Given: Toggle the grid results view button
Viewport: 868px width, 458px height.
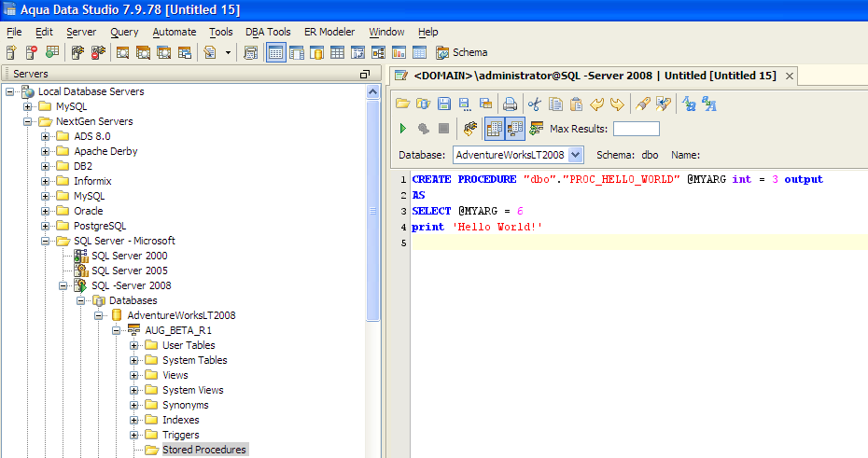Looking at the screenshot, I should coord(495,129).
